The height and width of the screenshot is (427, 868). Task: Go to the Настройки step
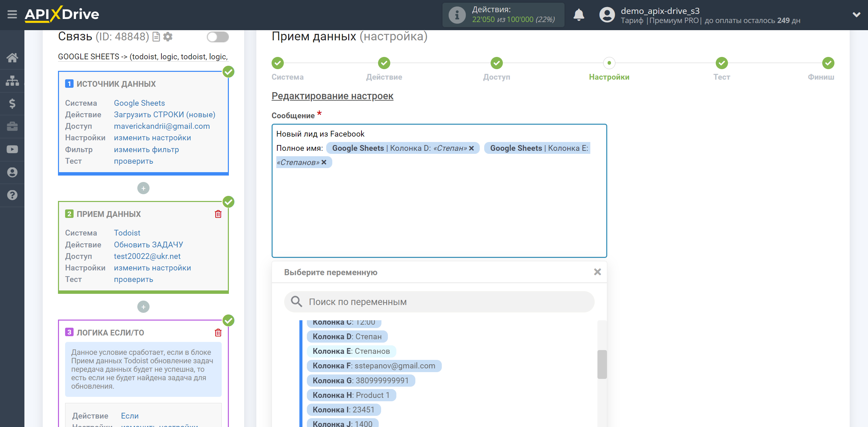click(609, 63)
